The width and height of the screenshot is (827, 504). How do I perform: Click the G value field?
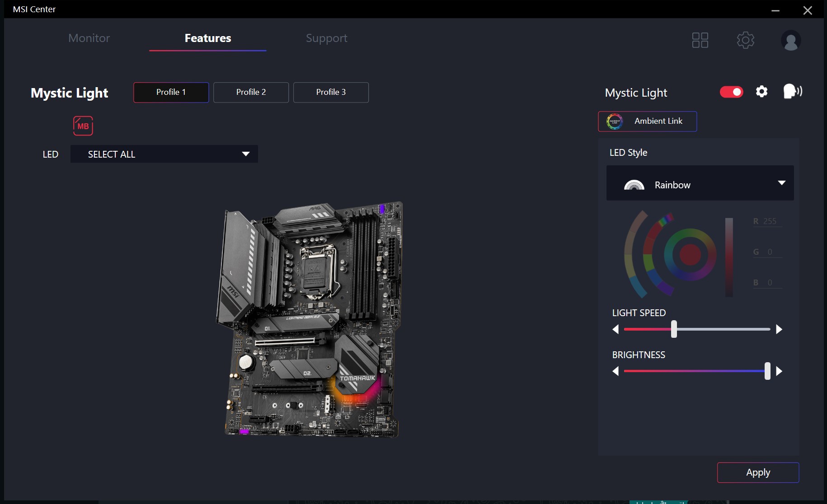point(767,252)
